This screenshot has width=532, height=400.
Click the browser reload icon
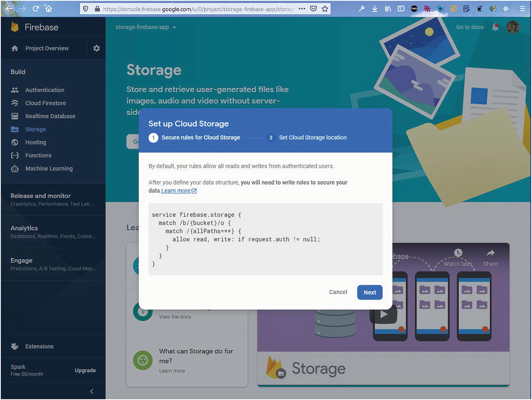coord(35,9)
